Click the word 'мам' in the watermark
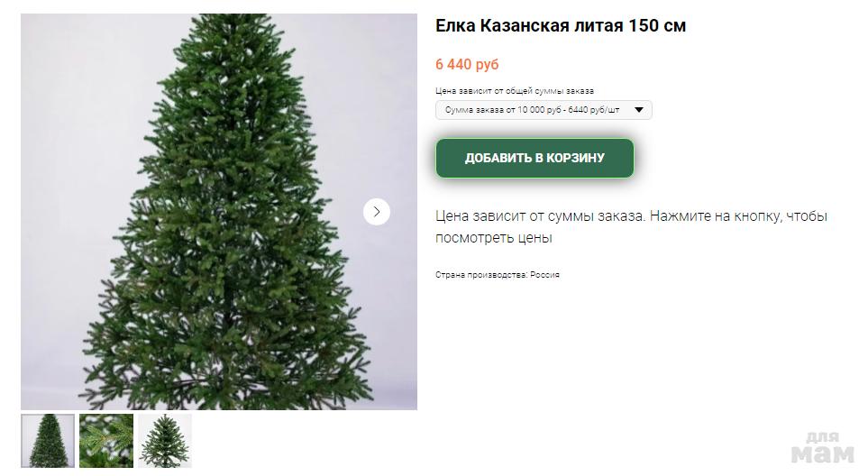 (x=823, y=454)
